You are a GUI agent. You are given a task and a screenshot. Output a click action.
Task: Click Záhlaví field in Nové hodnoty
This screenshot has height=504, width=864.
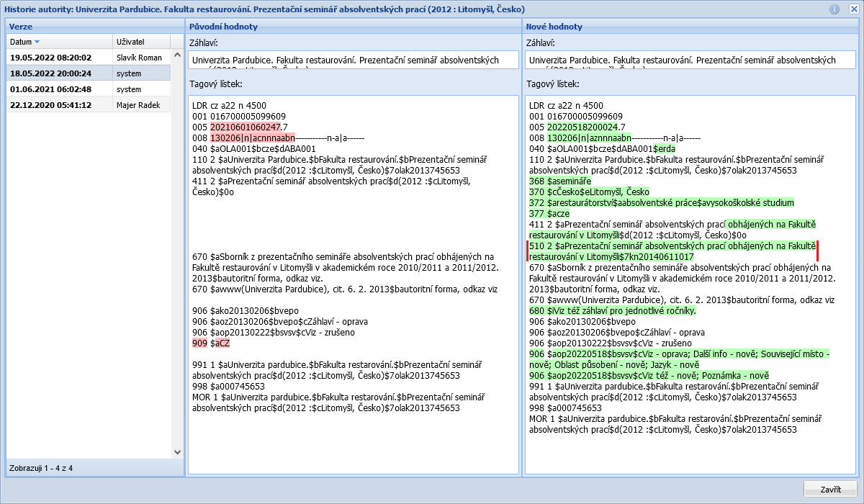point(690,60)
